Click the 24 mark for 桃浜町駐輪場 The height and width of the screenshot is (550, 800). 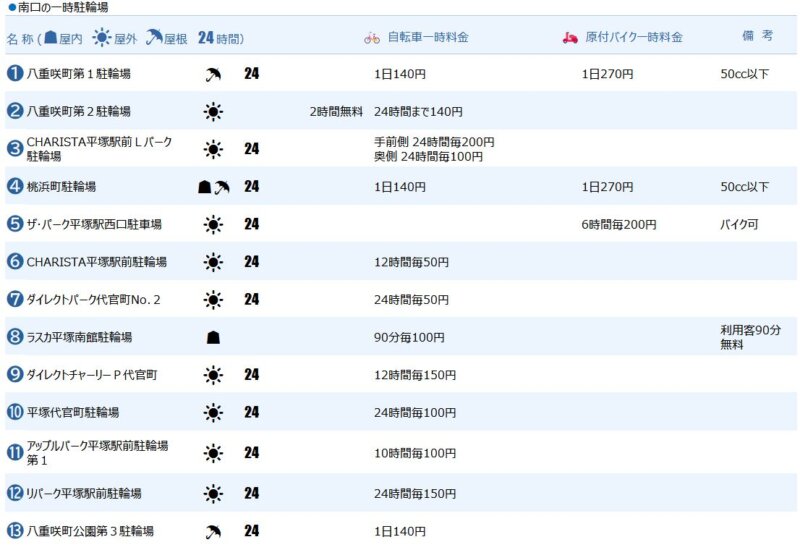coord(251,187)
